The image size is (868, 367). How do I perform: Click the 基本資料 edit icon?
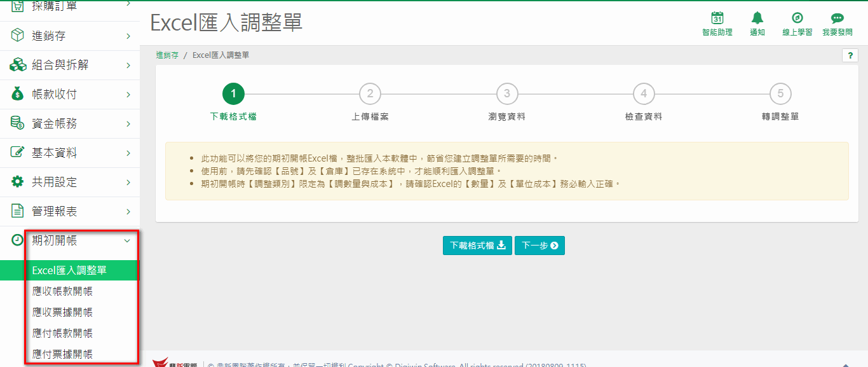18,153
